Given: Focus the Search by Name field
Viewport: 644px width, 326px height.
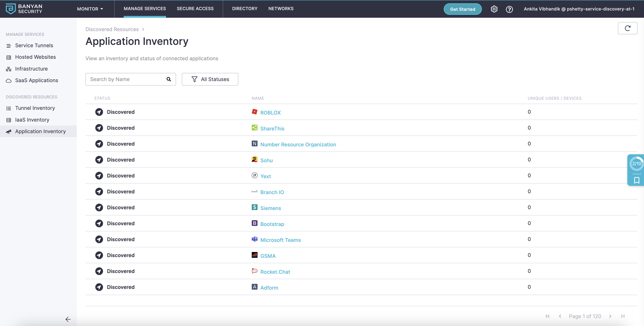Looking at the screenshot, I should 131,79.
